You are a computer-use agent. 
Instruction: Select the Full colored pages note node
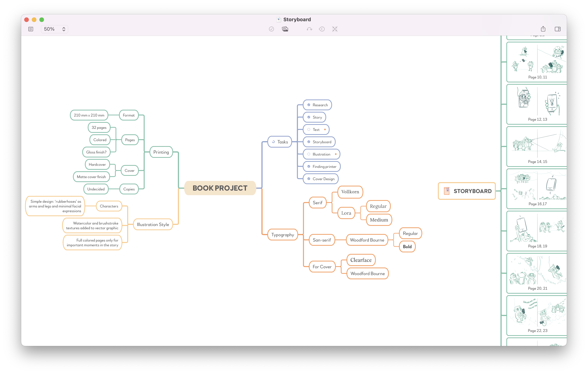(x=92, y=243)
